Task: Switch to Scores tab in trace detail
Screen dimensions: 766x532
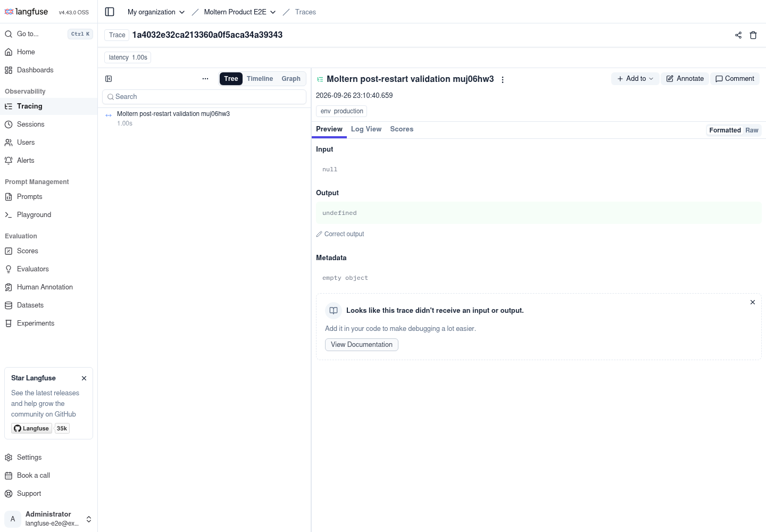Action: click(402, 129)
